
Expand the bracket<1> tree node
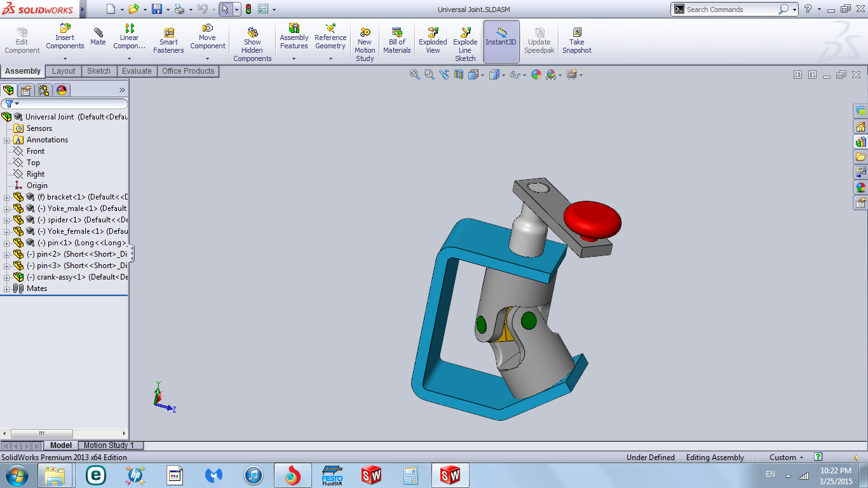click(7, 197)
